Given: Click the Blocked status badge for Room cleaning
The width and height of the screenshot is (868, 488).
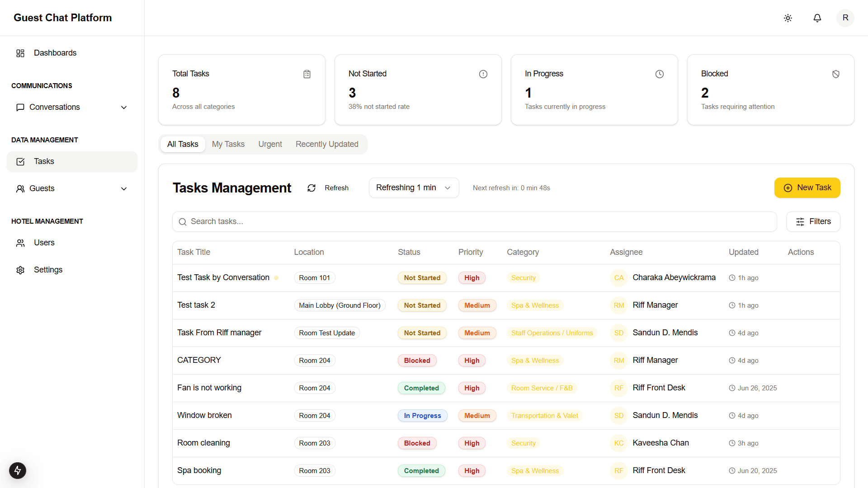Looking at the screenshot, I should (417, 443).
